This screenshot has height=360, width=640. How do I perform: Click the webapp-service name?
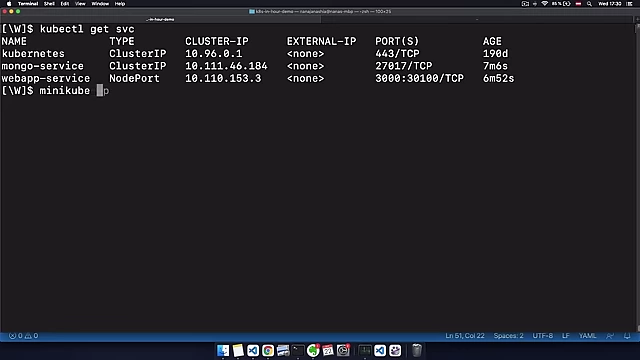point(46,78)
